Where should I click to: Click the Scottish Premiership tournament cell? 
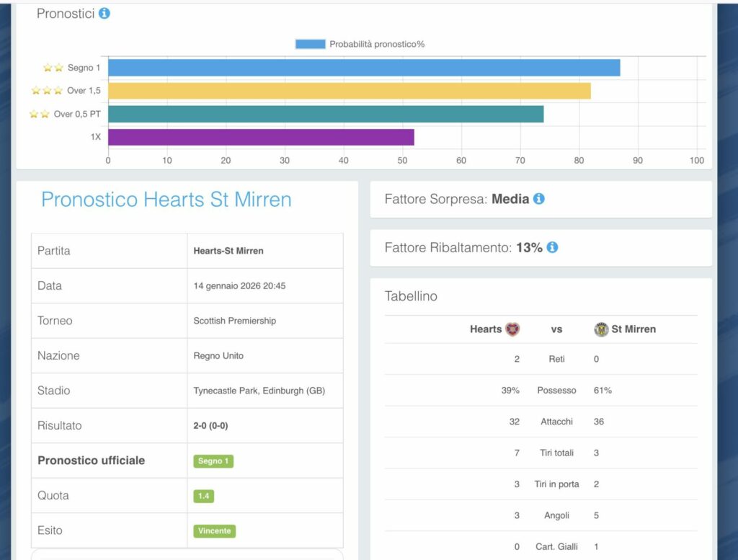234,321
